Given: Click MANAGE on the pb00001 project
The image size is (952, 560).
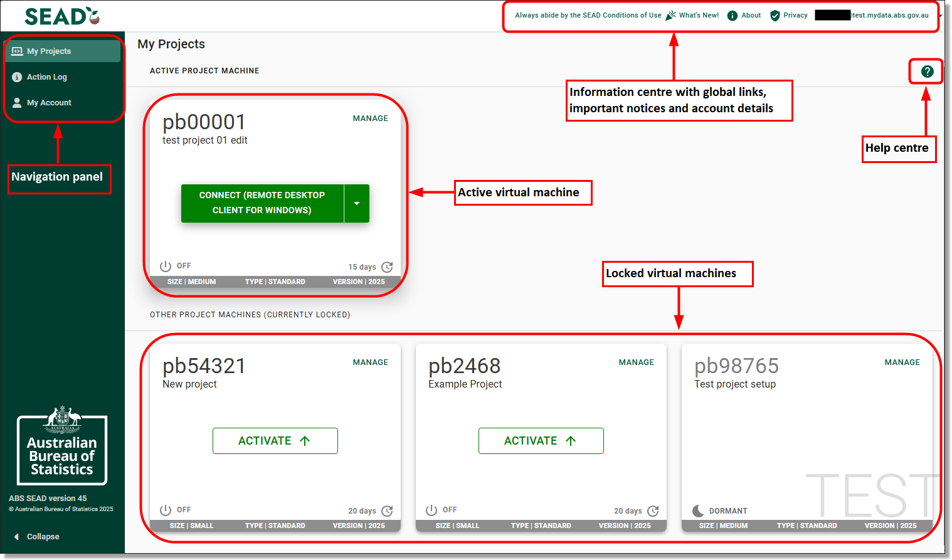Looking at the screenshot, I should pyautogui.click(x=371, y=118).
